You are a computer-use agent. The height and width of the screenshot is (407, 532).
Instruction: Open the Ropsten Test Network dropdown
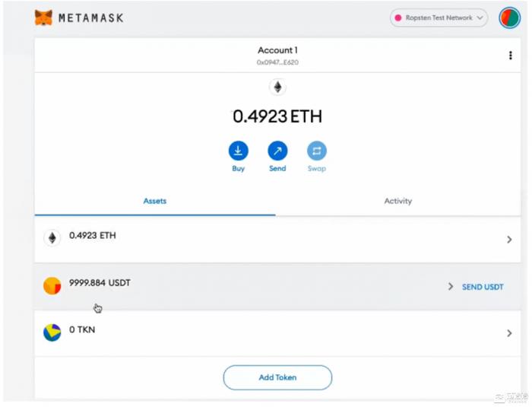coord(439,17)
